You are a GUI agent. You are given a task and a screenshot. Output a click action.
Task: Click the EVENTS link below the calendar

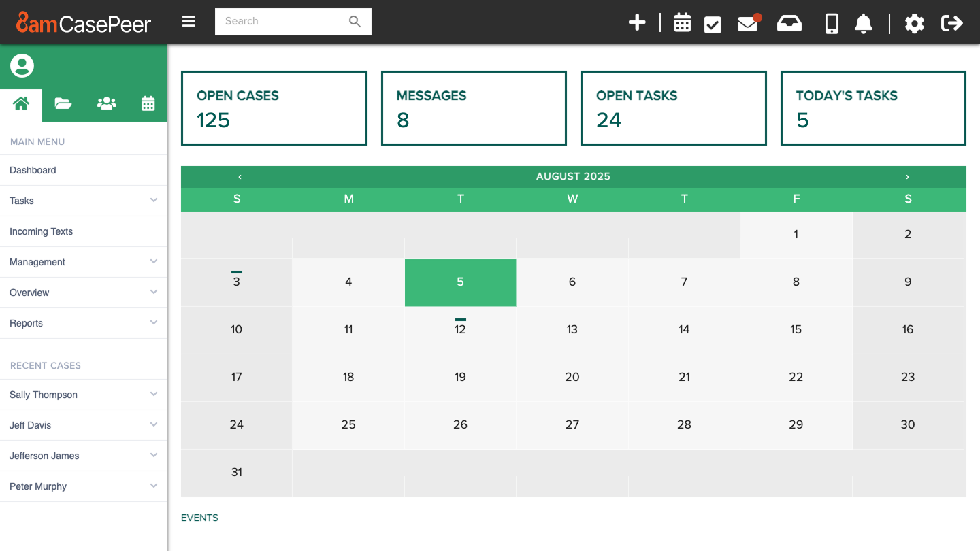199,518
